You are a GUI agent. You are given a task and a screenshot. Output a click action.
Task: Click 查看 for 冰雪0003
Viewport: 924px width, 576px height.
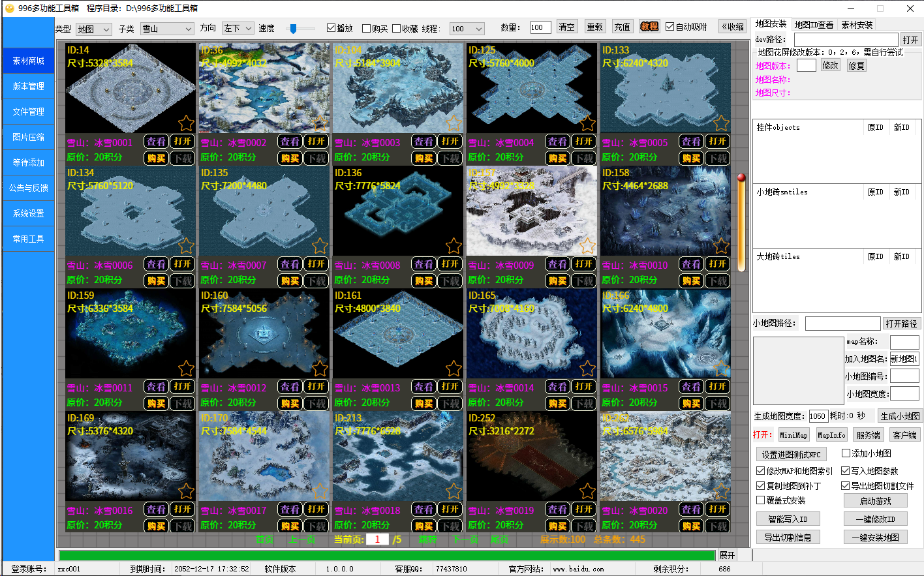click(423, 141)
